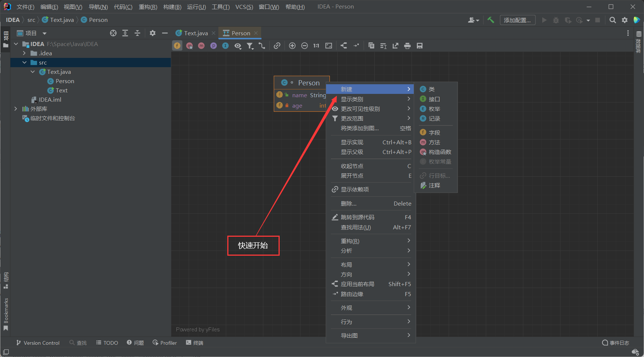Collapse the src folder
Screen dimensions: 644x357
tap(25, 62)
